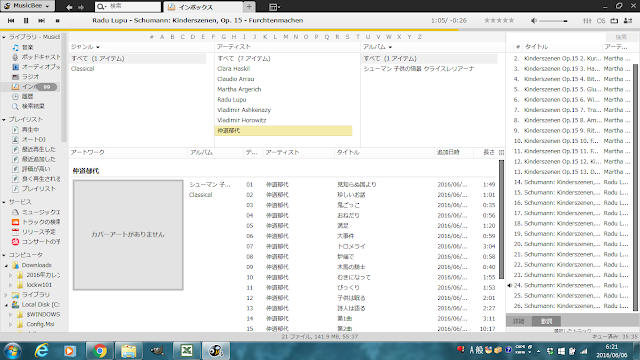Collapse the ライブラリ section in the sidebar
Screen dimensions: 640x360
tap(4, 37)
